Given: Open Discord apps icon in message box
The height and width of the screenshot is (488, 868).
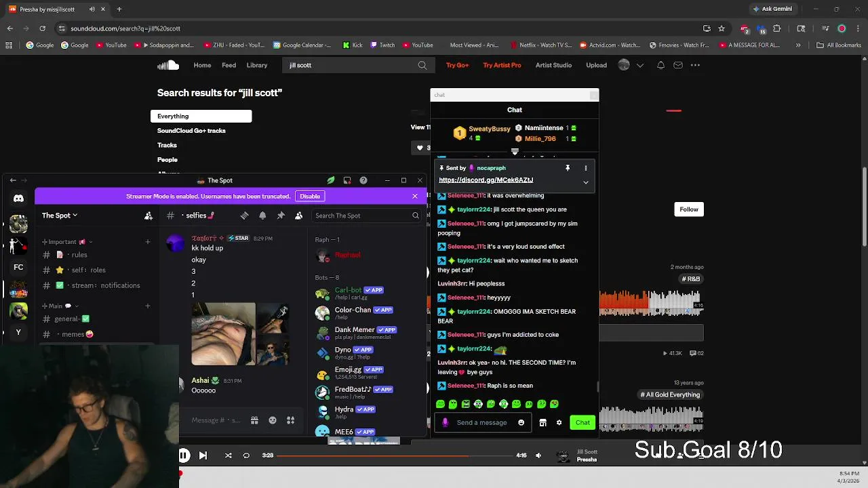Looking at the screenshot, I should coord(290,420).
